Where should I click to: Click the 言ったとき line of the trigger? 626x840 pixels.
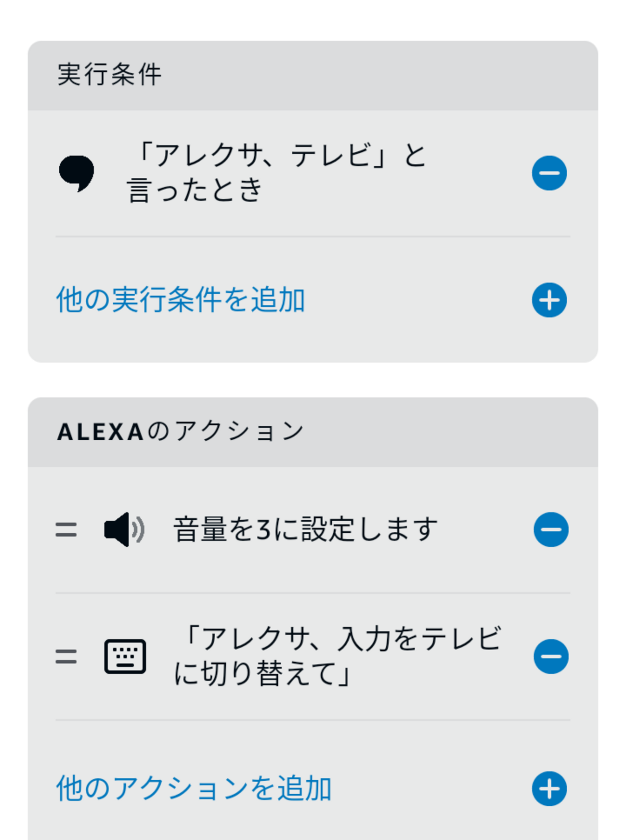point(195,189)
